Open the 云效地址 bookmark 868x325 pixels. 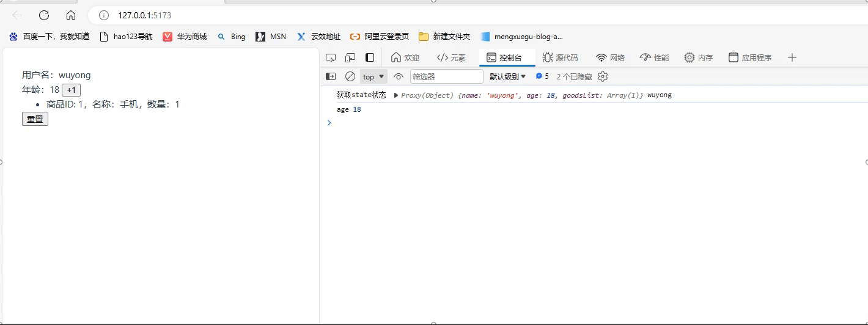tap(318, 37)
